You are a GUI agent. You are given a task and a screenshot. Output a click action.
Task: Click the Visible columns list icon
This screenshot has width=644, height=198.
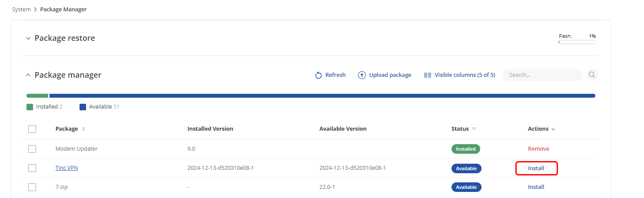click(x=427, y=75)
